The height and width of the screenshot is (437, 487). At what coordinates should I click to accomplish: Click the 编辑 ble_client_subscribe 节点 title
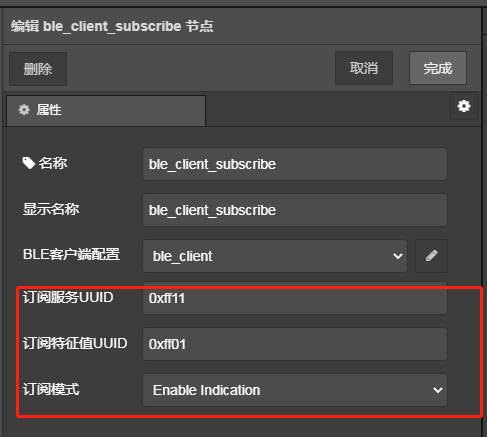tap(112, 26)
